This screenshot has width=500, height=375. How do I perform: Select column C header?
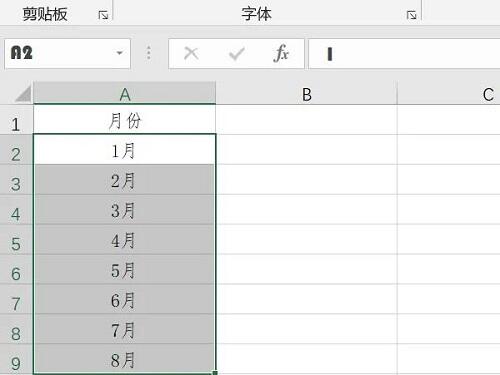click(x=449, y=94)
